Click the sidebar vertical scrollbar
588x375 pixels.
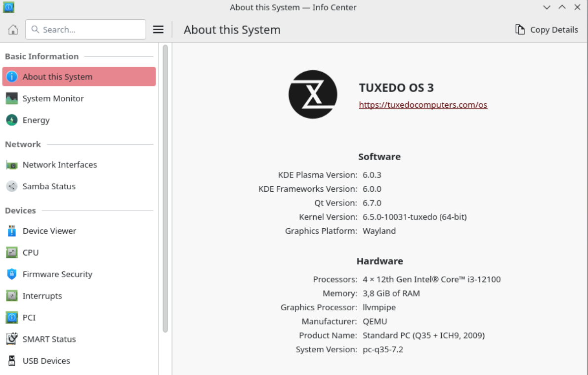point(165,188)
